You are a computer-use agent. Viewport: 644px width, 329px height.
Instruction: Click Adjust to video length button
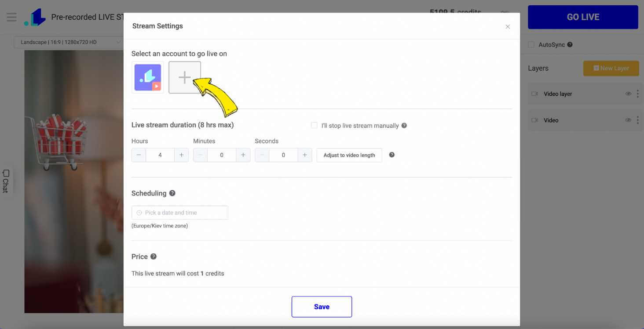[349, 155]
